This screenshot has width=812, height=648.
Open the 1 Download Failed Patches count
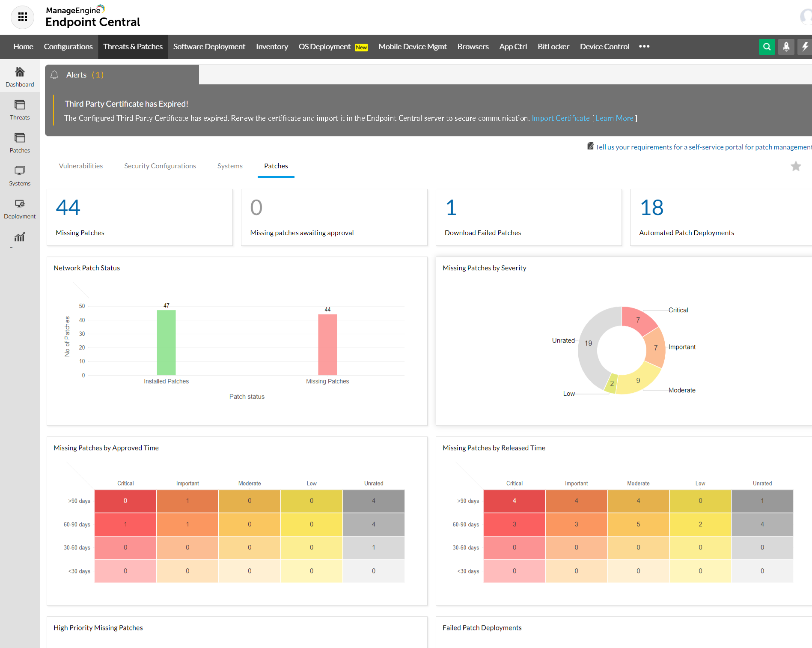pos(451,208)
